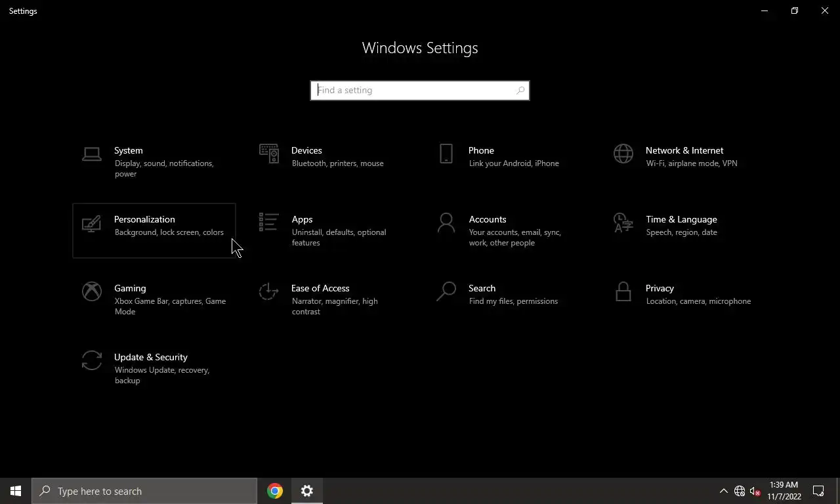Screen dimensions: 840x504
Task: Click 'Bluetooth, printers, mouse' text
Action: point(337,163)
